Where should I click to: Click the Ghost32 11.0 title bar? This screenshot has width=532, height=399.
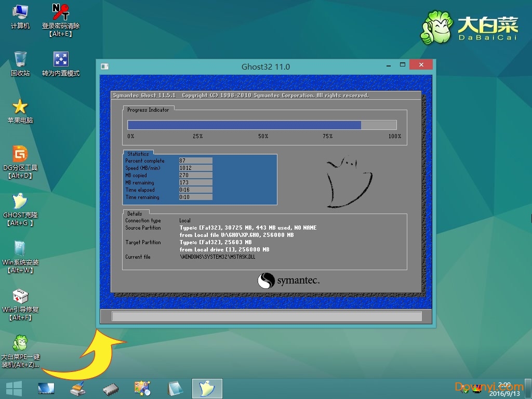click(x=265, y=66)
